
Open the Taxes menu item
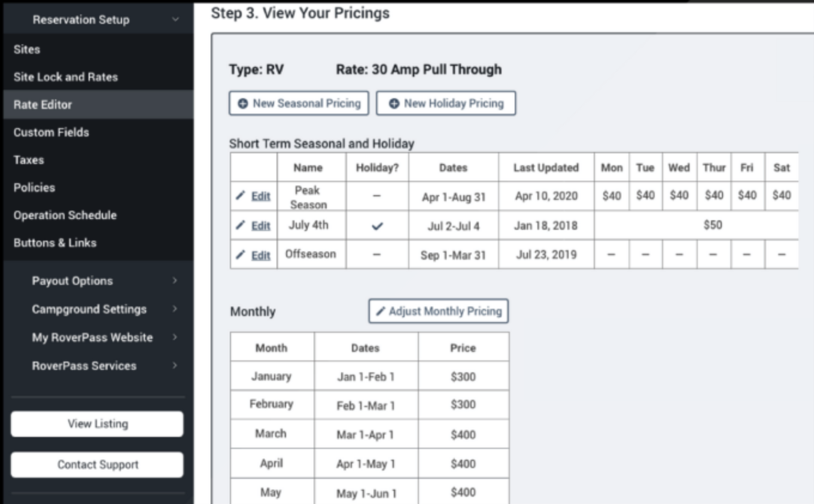[x=29, y=160]
